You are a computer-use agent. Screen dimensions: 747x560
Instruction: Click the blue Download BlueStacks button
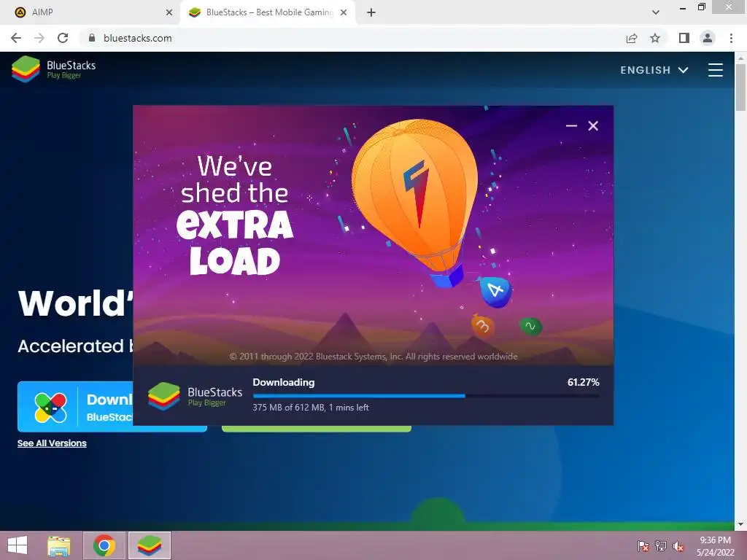point(75,407)
